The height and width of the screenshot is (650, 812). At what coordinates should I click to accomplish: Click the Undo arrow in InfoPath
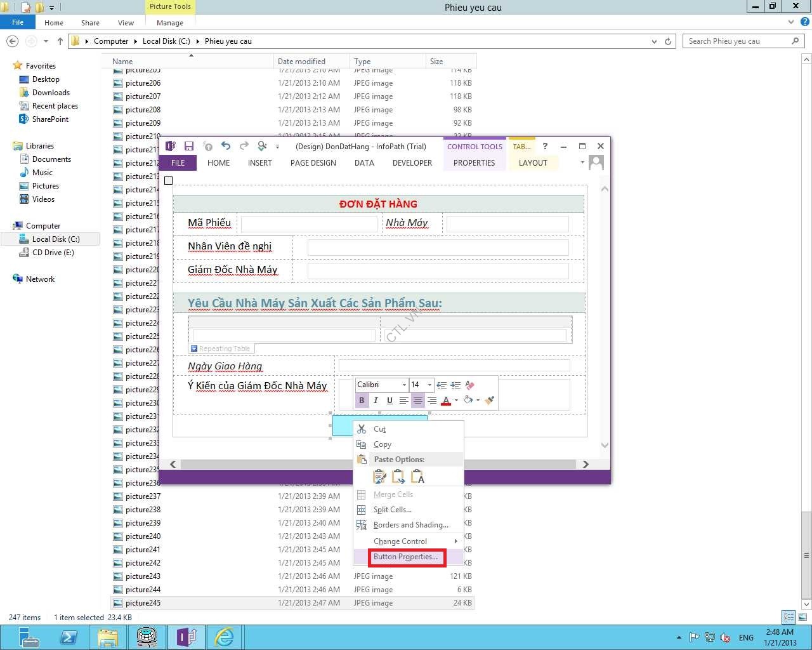tap(225, 146)
